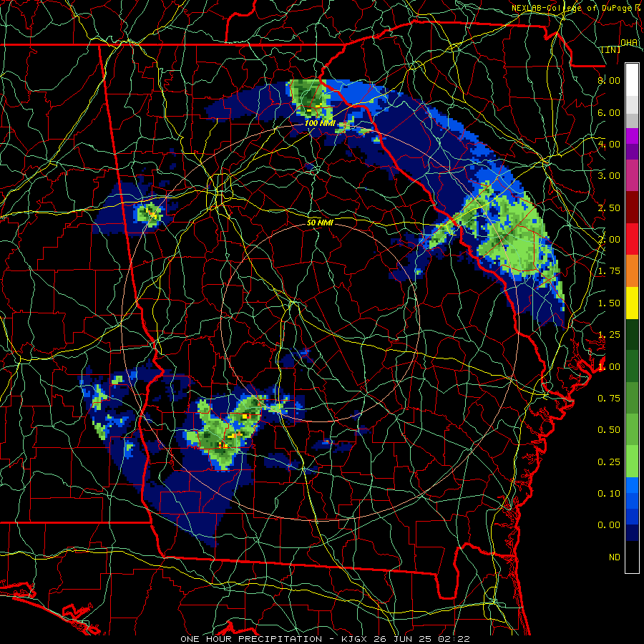
Task: Click the '[IN]' units label
Action: tap(611, 49)
